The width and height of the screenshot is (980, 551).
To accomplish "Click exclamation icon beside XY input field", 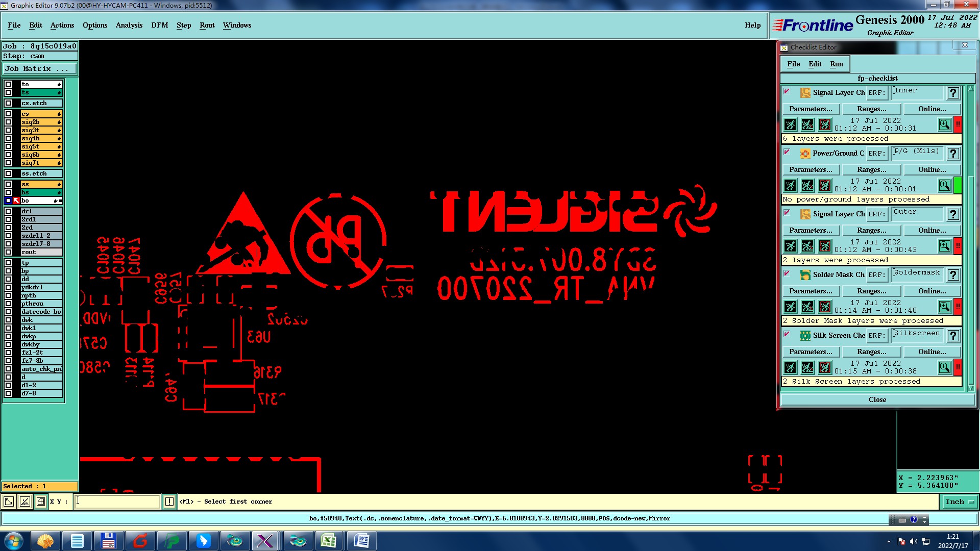I will pos(169,502).
